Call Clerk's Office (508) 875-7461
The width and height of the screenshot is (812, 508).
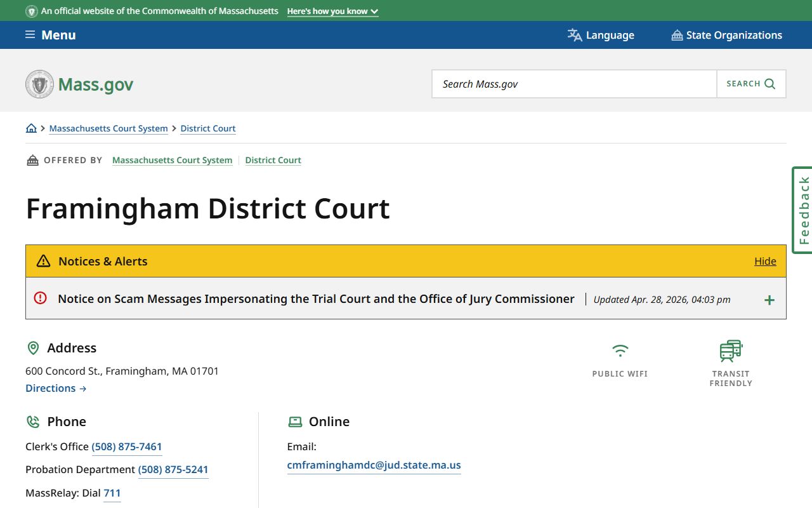tap(127, 446)
